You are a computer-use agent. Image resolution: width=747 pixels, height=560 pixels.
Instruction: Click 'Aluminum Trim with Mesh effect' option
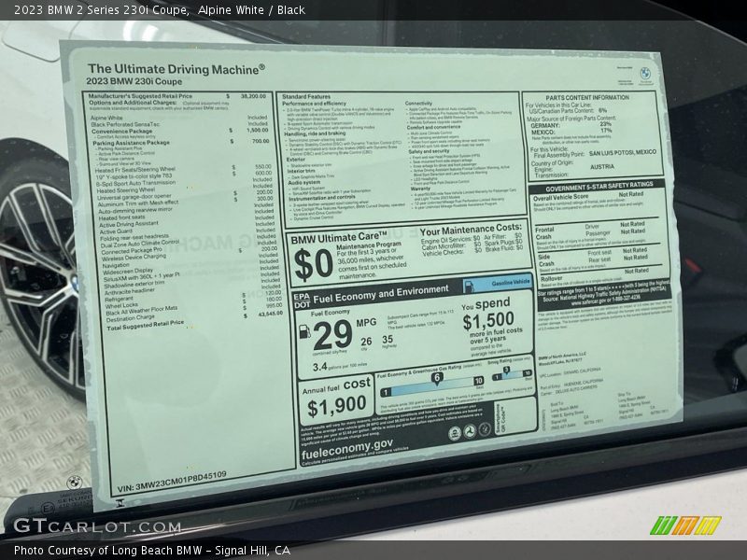pos(138,203)
